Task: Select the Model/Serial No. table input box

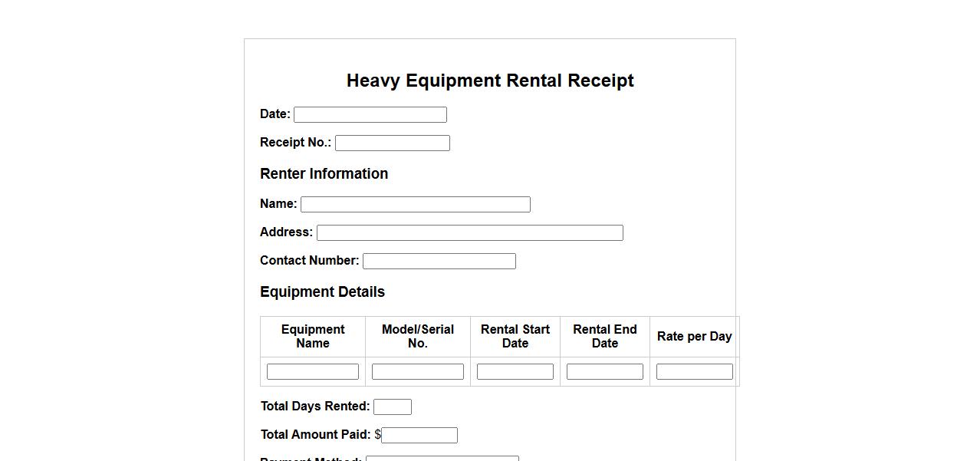Action: (x=417, y=372)
